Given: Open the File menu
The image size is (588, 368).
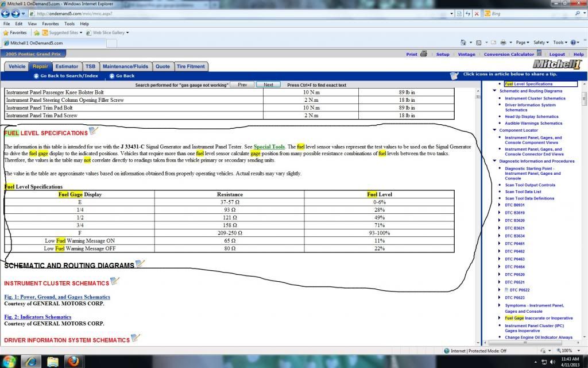Looking at the screenshot, I should (7, 24).
